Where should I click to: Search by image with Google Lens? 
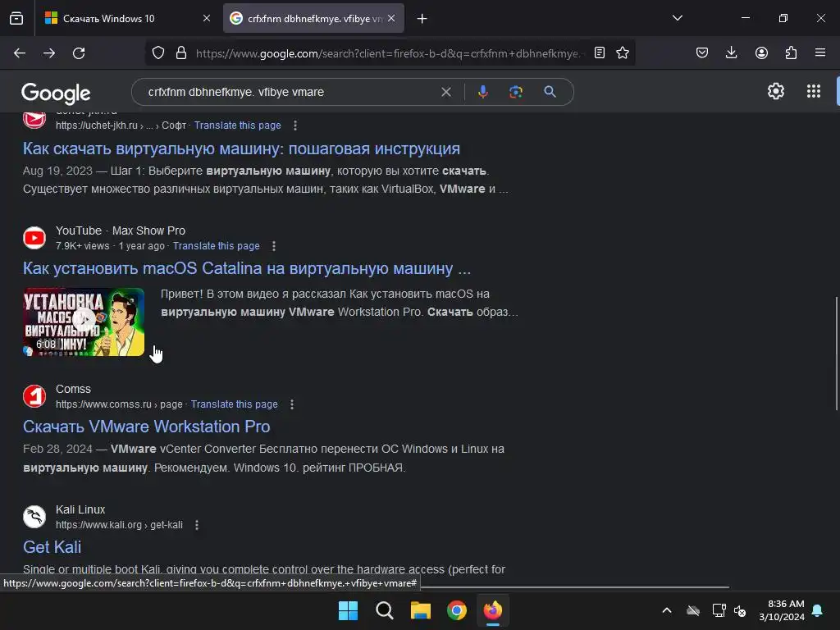coord(516,92)
